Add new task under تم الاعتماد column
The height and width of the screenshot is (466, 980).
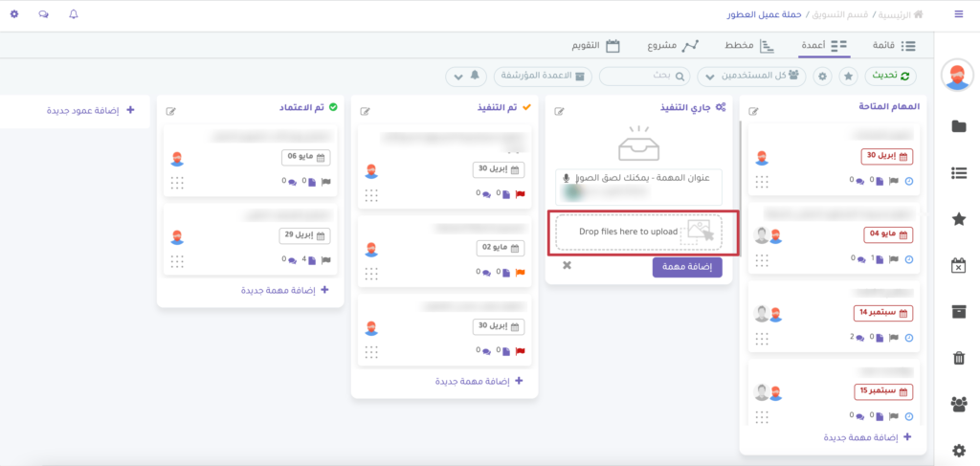(285, 291)
